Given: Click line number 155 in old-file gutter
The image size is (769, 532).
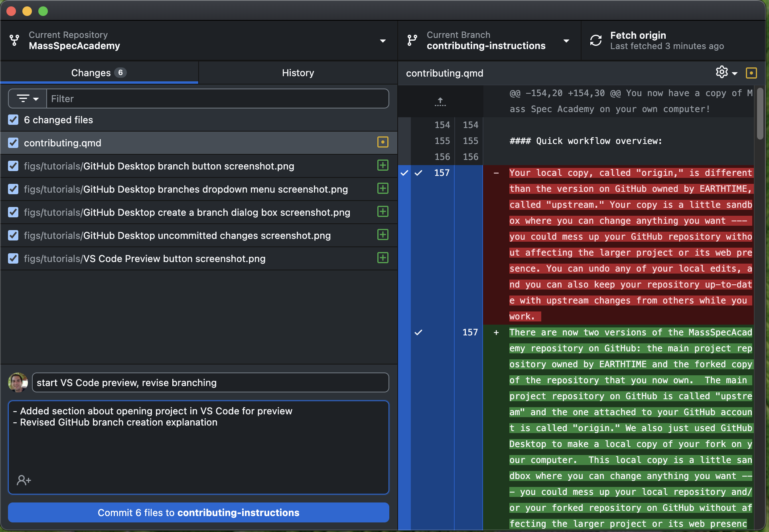Looking at the screenshot, I should pos(442,141).
